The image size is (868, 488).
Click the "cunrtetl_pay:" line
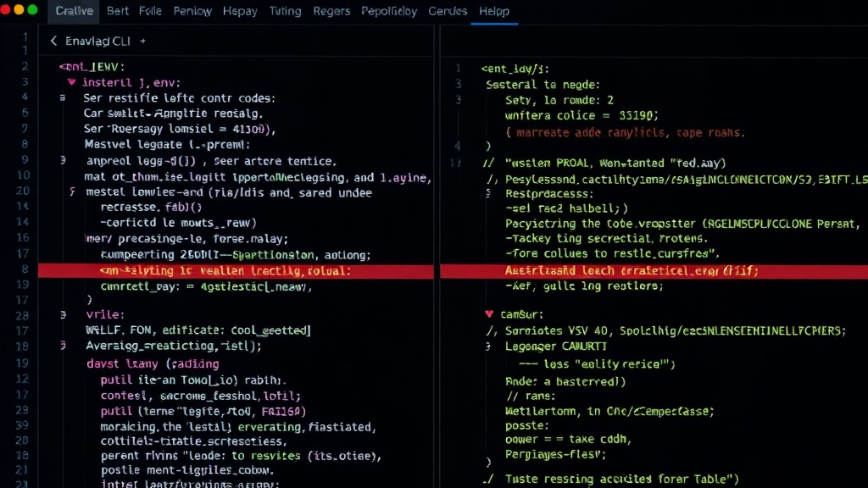[207, 287]
